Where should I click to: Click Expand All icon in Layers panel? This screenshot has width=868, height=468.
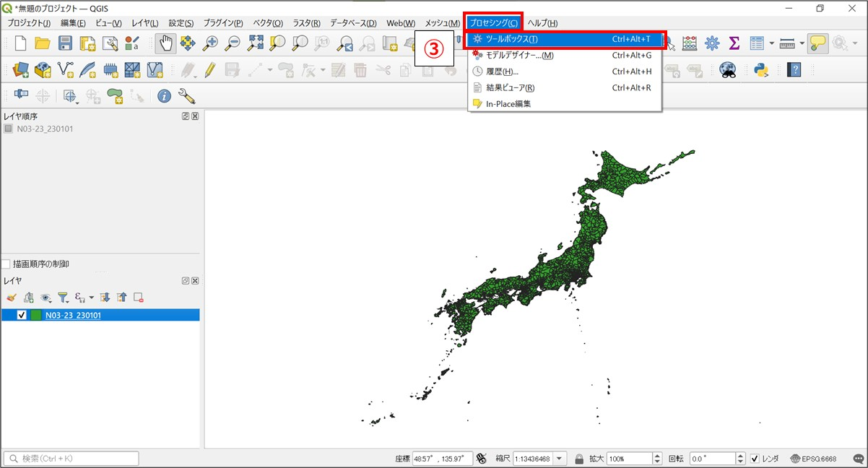click(x=105, y=297)
